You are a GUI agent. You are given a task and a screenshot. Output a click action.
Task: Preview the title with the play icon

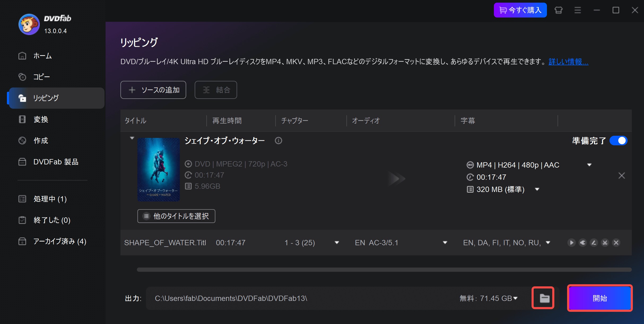pos(571,243)
